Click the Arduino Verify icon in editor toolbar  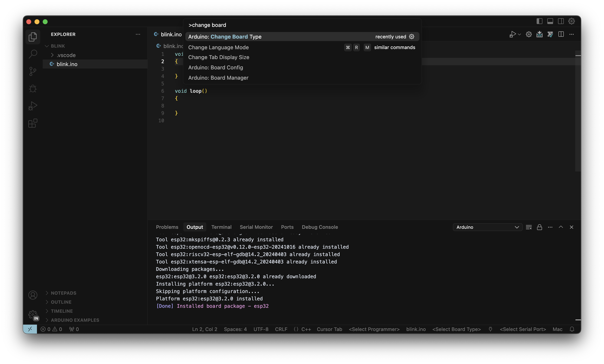point(550,34)
